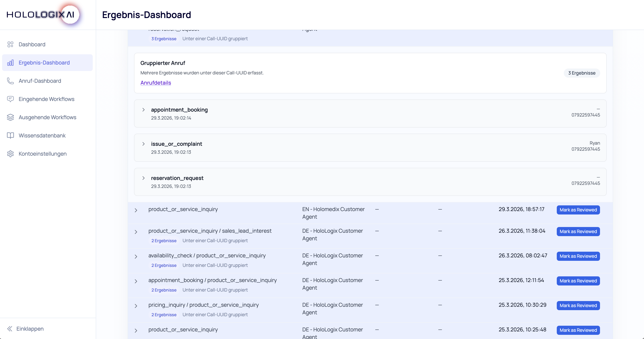Select the Ergebnis-Dashboard sidebar icon

(x=10, y=63)
